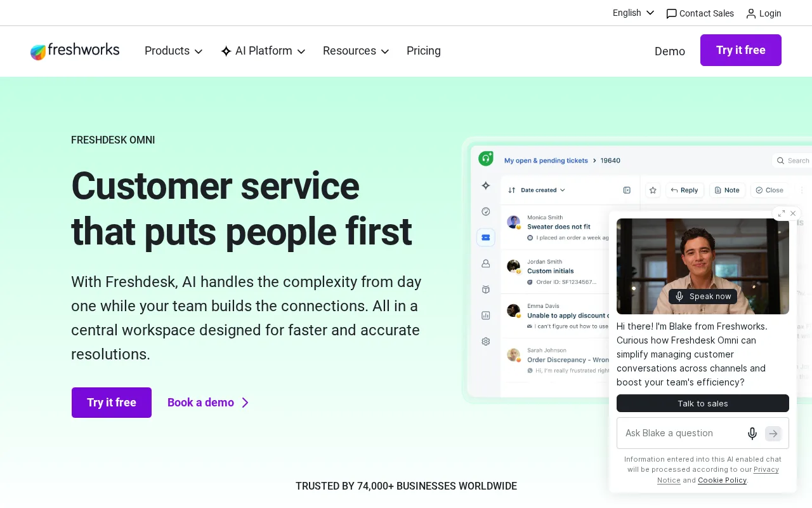Click the person icon beside Login
The height and width of the screenshot is (508, 812).
pos(751,13)
